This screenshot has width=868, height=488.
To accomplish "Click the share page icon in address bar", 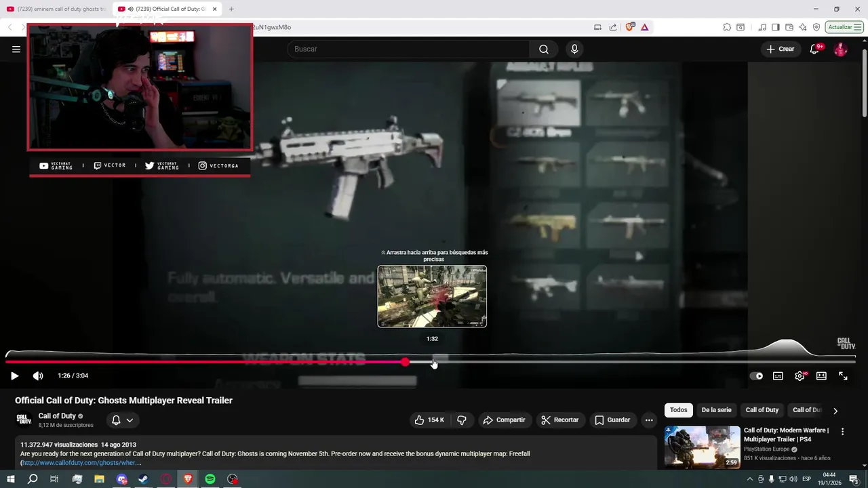I will point(613,27).
